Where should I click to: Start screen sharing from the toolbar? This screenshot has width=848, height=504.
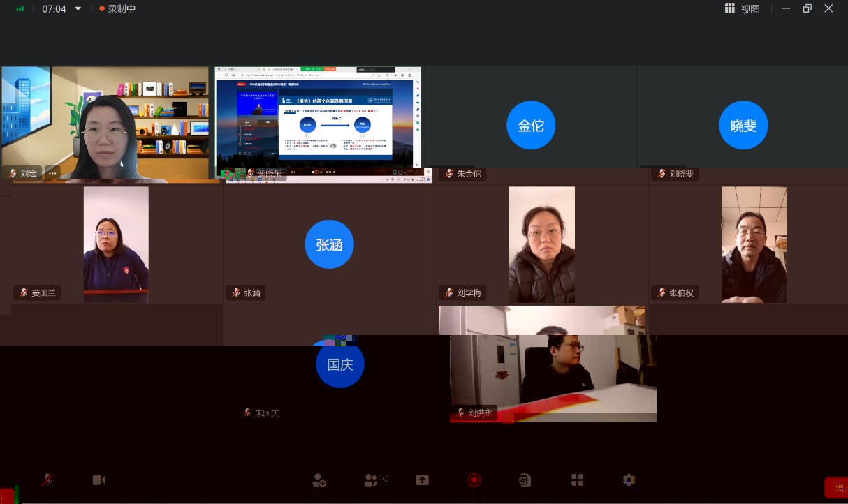coord(422,480)
